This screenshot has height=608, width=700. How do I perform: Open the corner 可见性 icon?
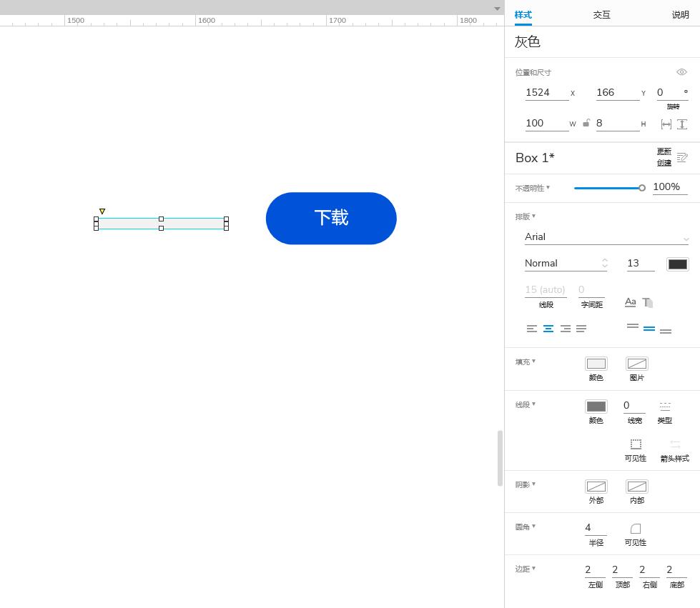[x=636, y=529]
